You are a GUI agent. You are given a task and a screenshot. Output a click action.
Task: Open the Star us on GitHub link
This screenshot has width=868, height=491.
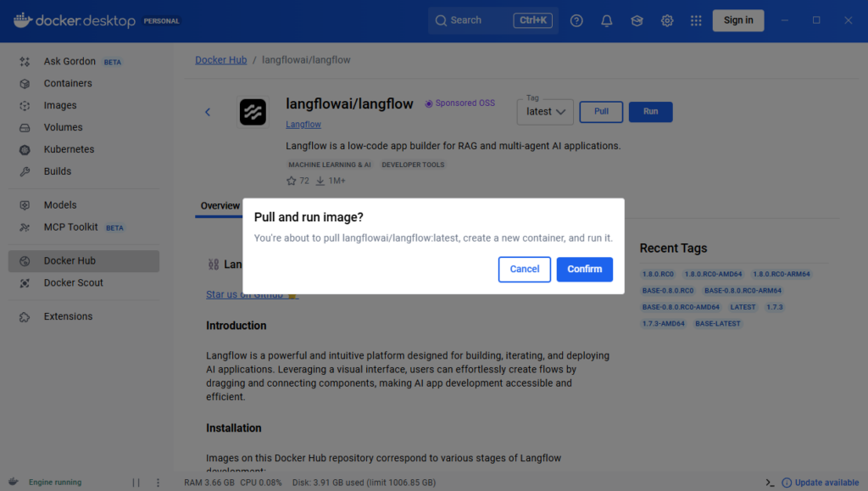click(x=247, y=294)
